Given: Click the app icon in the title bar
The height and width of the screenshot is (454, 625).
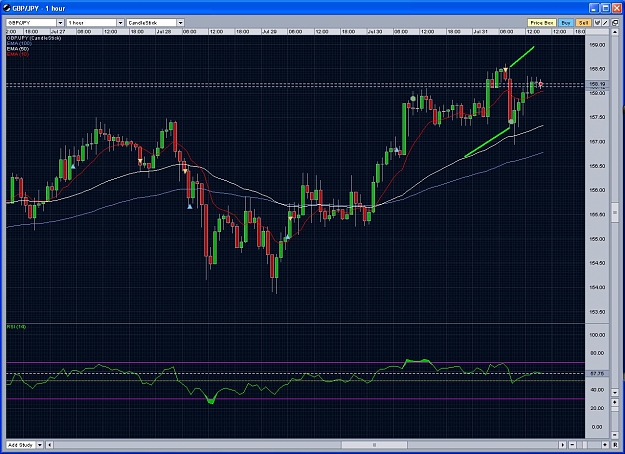Looking at the screenshot, I should (x=6, y=8).
